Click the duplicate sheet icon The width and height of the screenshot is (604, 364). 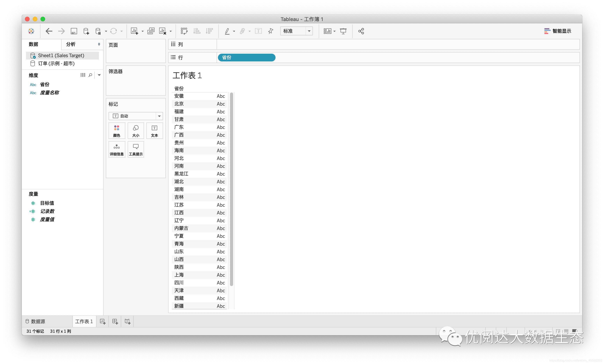point(151,31)
